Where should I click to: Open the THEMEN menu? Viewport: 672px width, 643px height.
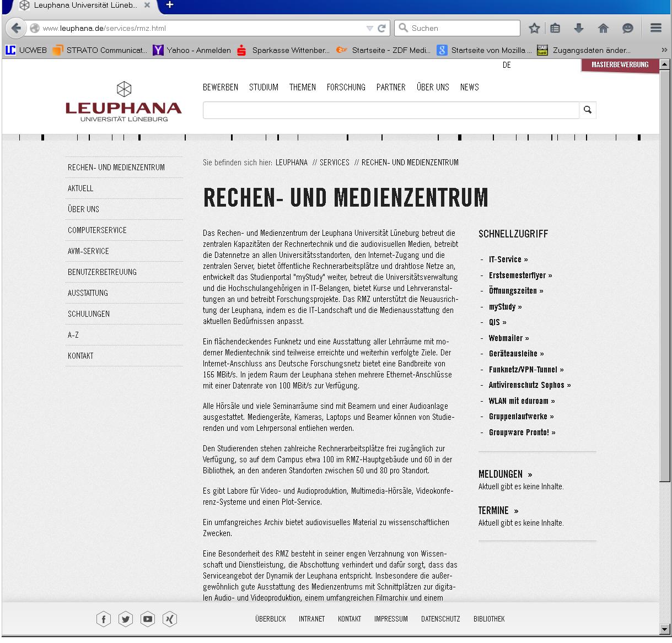pyautogui.click(x=303, y=87)
